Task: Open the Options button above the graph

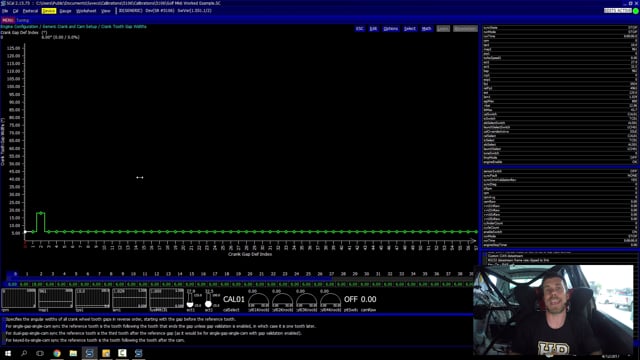Action: tap(391, 29)
